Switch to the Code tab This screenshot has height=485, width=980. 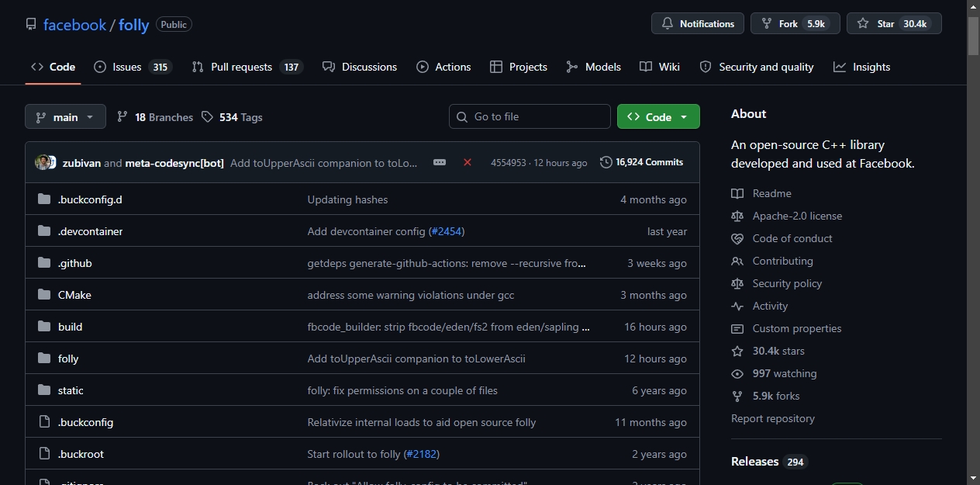tap(53, 67)
